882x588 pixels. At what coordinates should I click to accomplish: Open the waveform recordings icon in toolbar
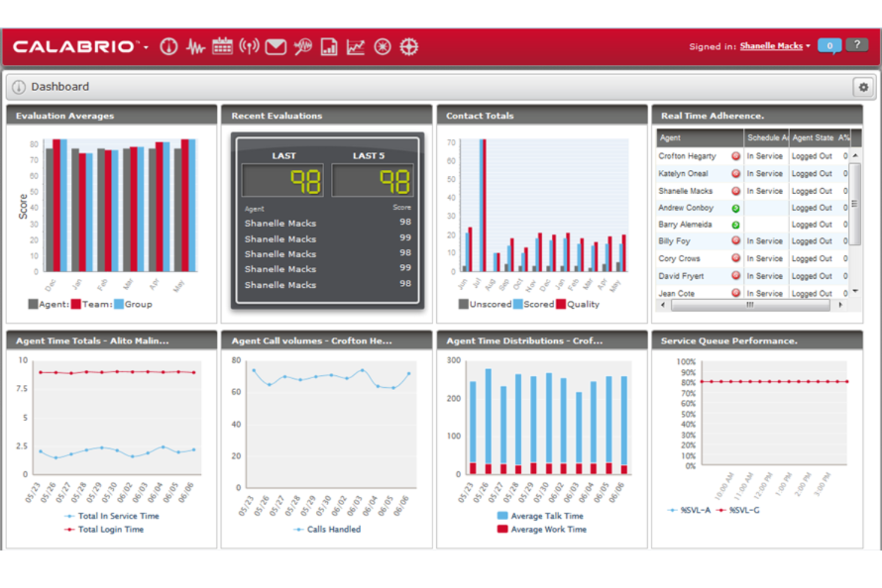pyautogui.click(x=195, y=46)
